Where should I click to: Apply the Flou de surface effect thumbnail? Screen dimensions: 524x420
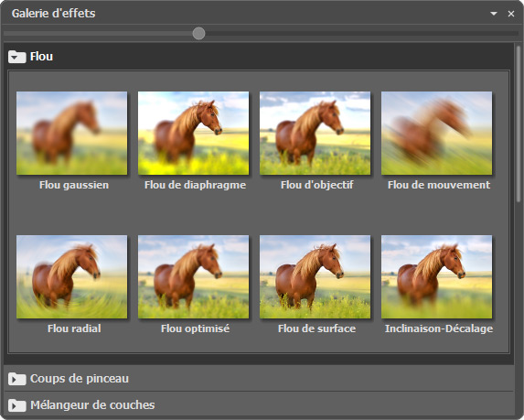tap(315, 277)
